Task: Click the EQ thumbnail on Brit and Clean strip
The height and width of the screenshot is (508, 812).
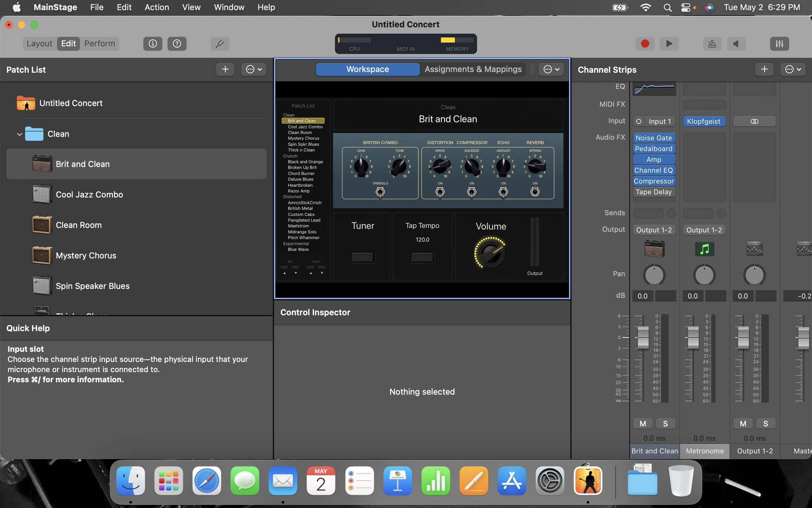Action: pyautogui.click(x=654, y=89)
